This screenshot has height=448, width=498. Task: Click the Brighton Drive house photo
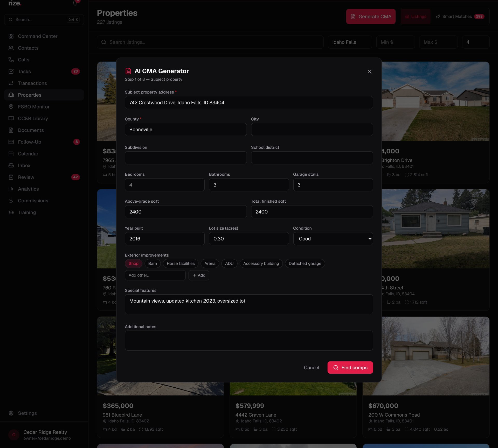pos(435,101)
